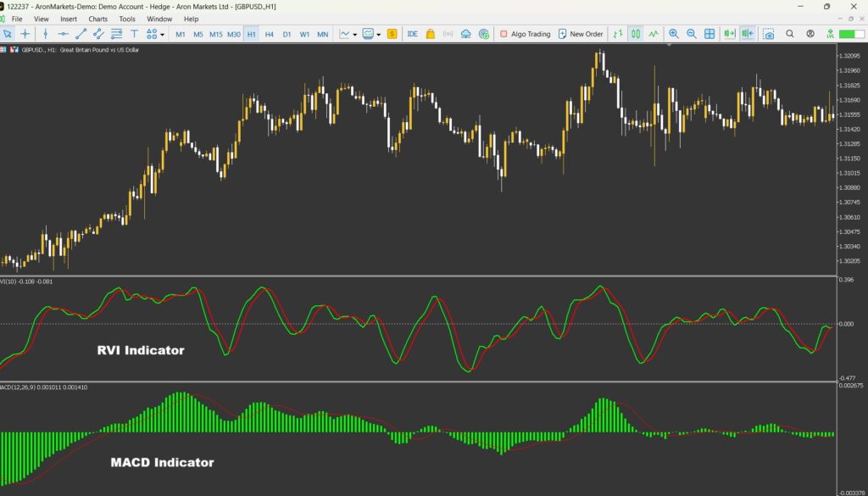Click the zoom out magnifier icon

pos(691,34)
